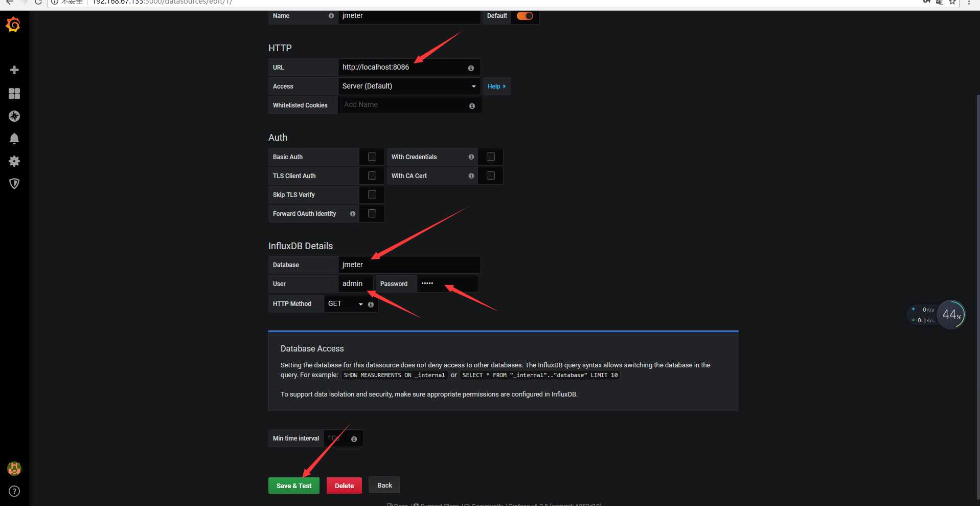The image size is (980, 506).
Task: Click info icon in URL field
Action: (471, 68)
